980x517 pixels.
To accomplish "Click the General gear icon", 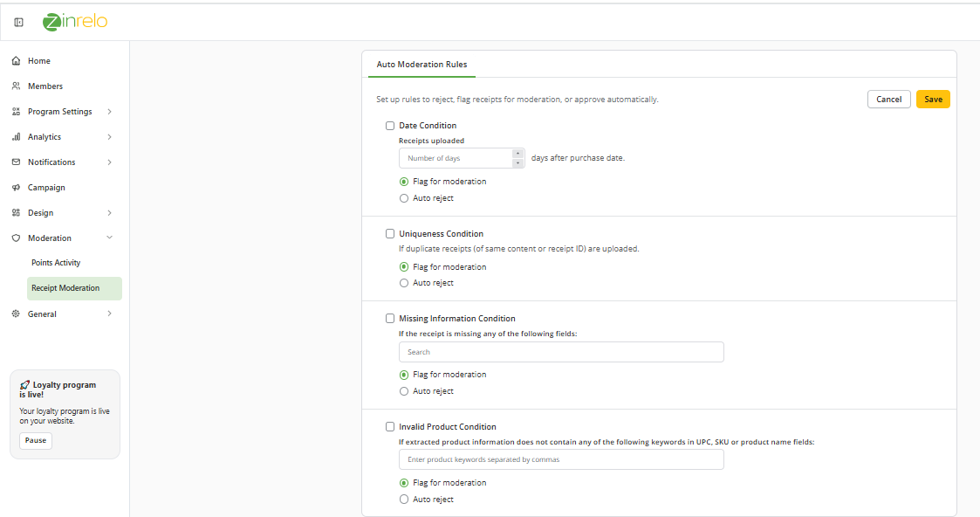I will [x=17, y=314].
